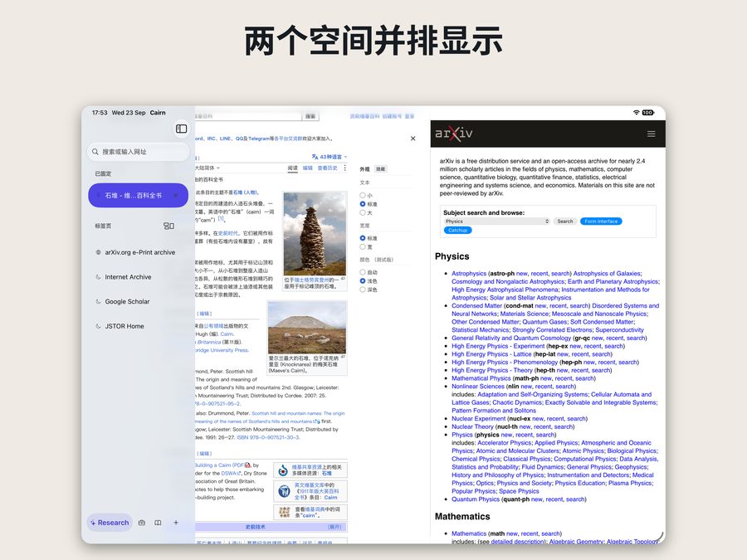The width and height of the screenshot is (747, 560).
Task: Switch to the 编辑 tab
Action: 308,168
